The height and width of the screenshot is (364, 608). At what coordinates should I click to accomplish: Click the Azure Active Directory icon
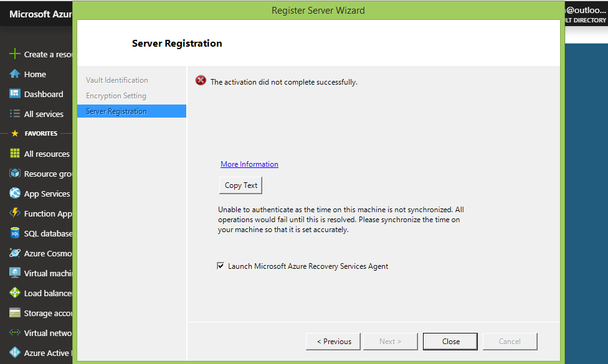click(x=15, y=352)
